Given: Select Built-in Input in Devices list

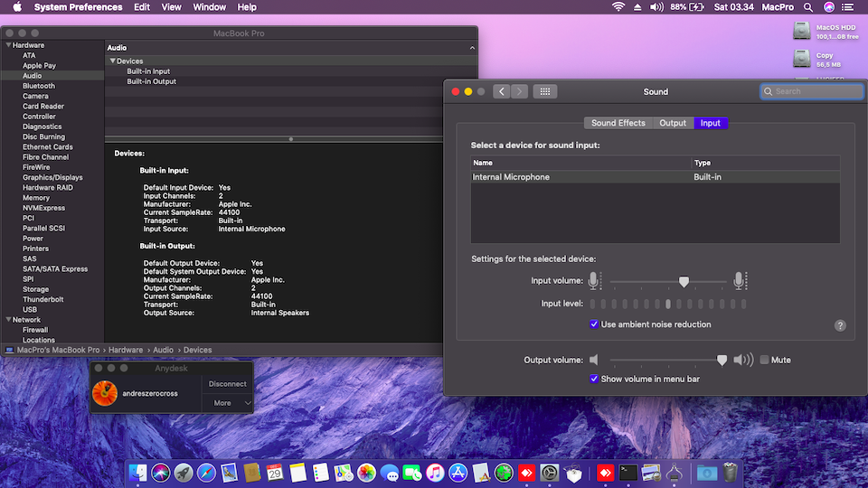Looking at the screenshot, I should click(148, 70).
